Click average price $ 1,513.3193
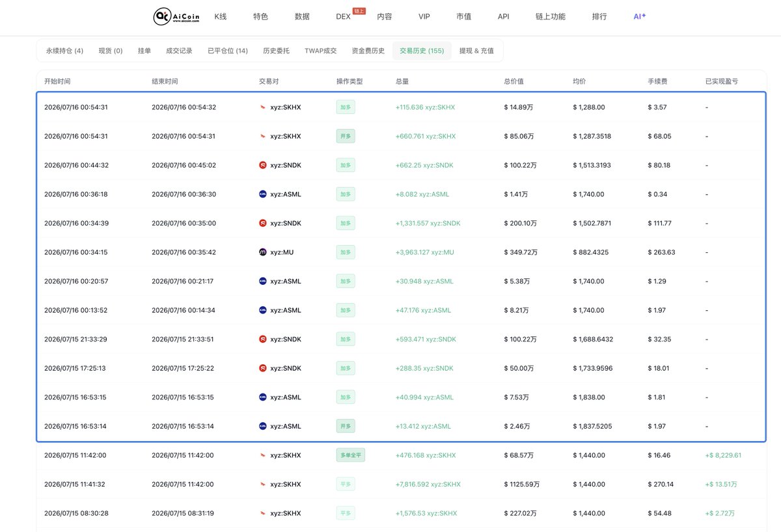Screen dimensions: 781x532 click(592, 165)
